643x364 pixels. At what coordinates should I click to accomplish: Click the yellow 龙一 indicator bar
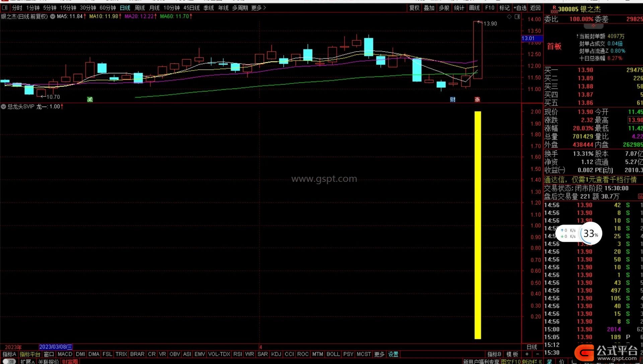click(x=478, y=225)
